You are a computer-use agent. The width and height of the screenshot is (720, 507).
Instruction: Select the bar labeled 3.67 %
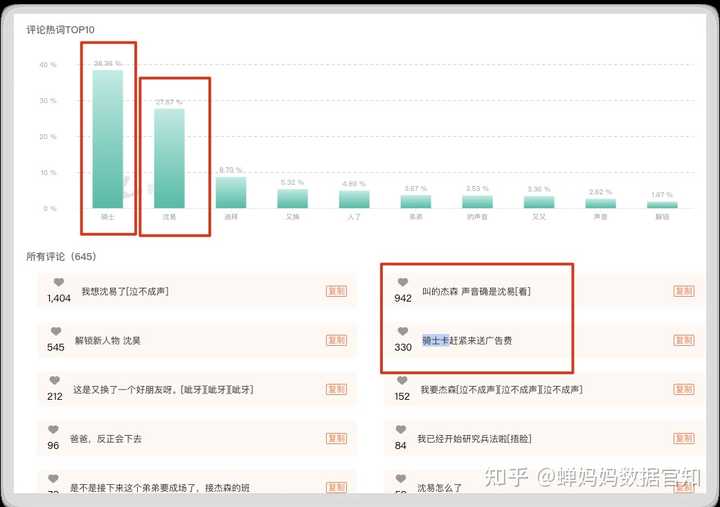pos(416,202)
